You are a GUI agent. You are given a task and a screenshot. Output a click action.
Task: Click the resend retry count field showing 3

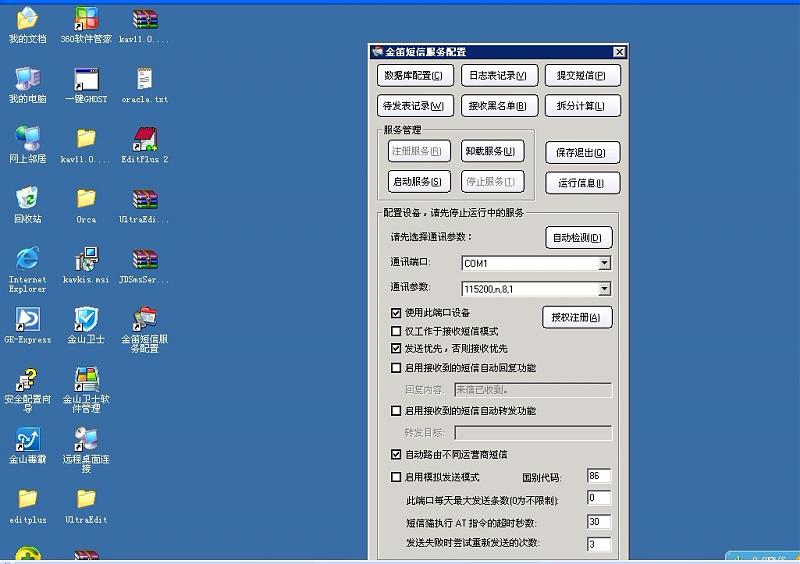pos(599,544)
